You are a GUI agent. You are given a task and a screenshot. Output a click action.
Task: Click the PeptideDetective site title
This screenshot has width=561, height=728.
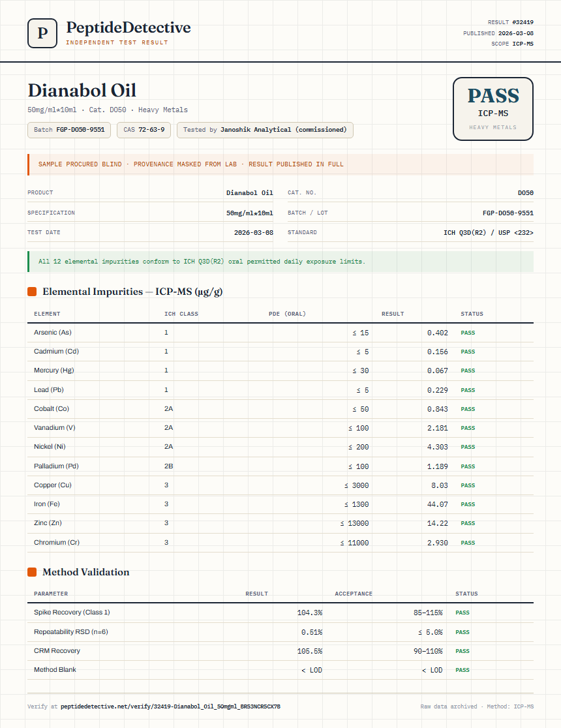click(x=128, y=27)
